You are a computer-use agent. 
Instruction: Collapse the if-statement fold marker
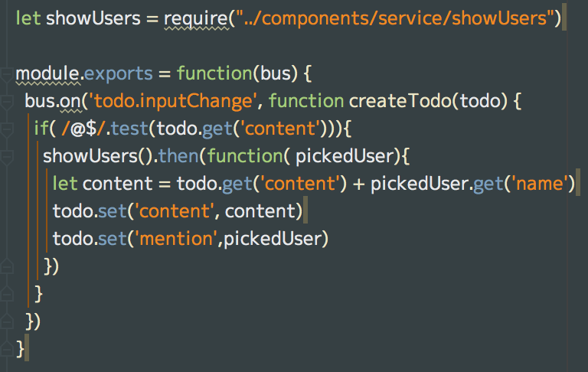click(6, 129)
